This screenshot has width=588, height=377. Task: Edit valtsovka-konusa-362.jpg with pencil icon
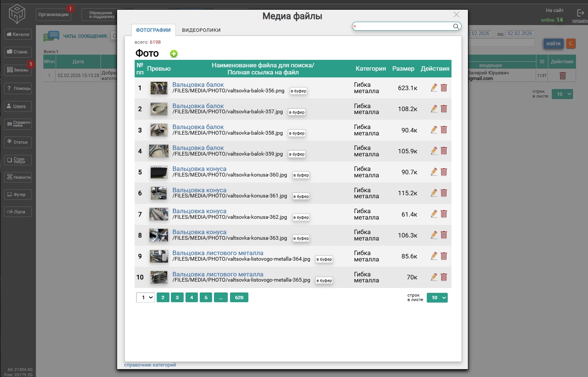[x=434, y=214]
